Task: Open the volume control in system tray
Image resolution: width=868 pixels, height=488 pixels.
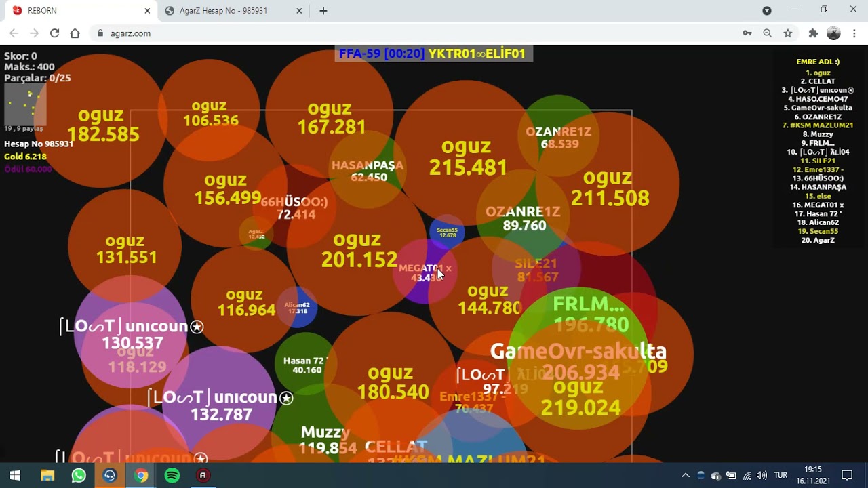Action: (762, 475)
